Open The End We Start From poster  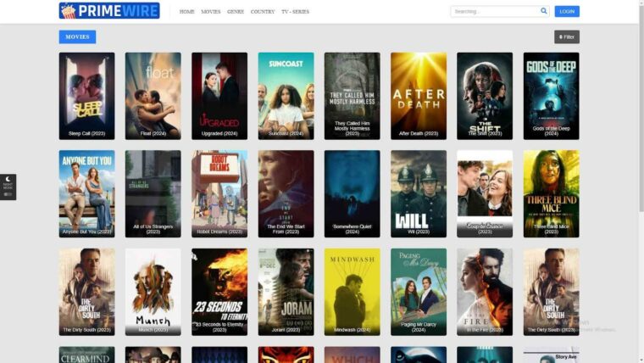(x=286, y=193)
